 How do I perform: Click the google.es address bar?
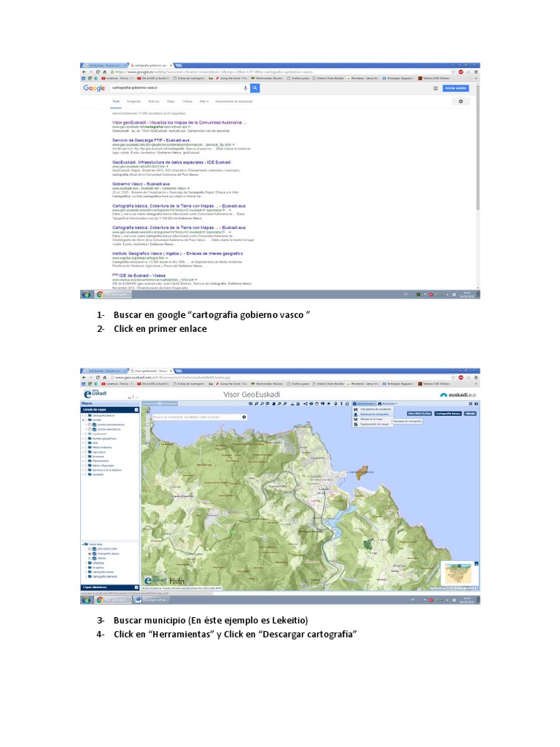click(281, 72)
